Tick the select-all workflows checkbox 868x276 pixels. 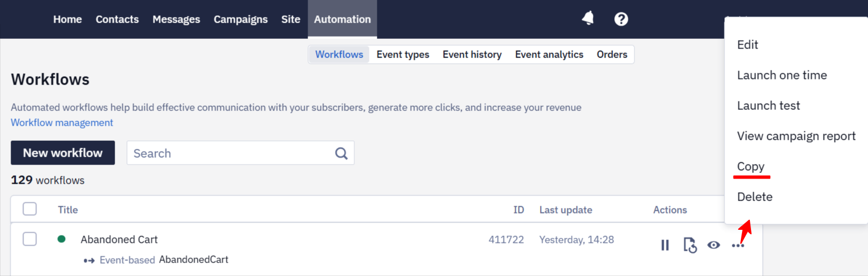click(30, 209)
